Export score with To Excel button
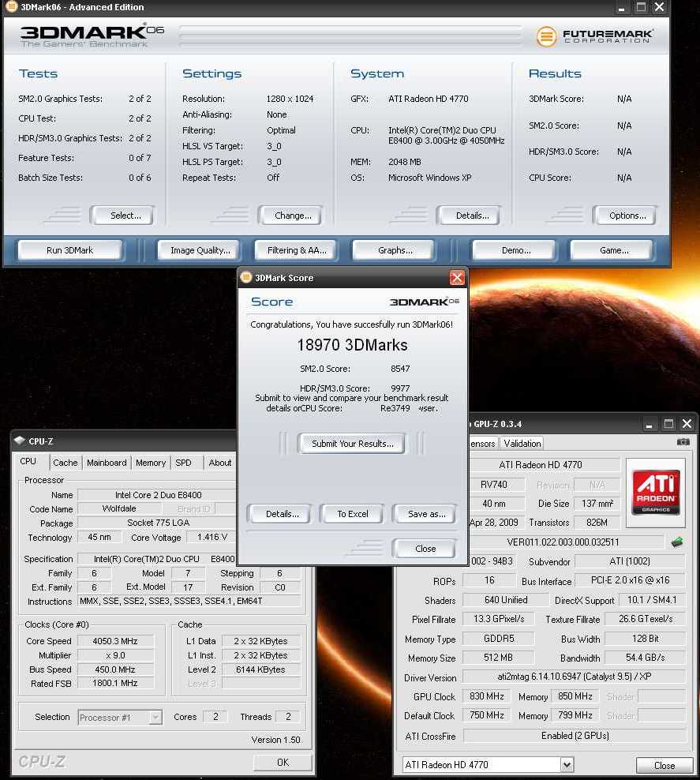The height and width of the screenshot is (780, 700). coord(352,514)
